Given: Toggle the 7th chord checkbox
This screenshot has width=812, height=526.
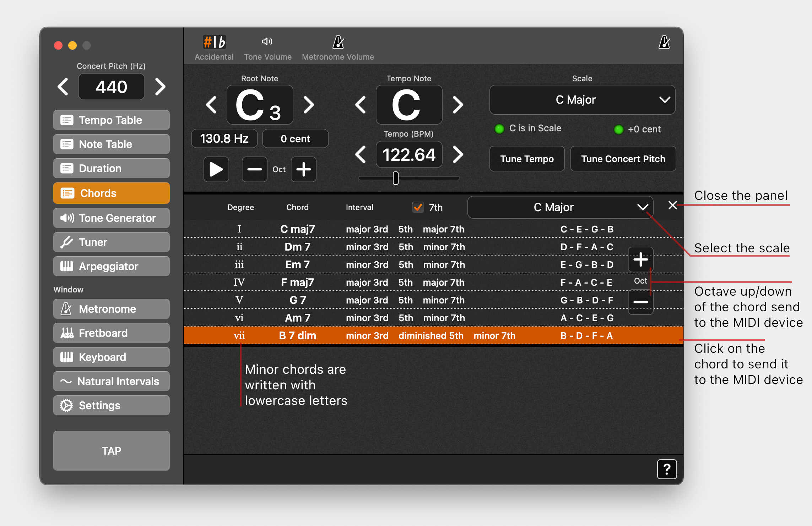Looking at the screenshot, I should coord(418,207).
